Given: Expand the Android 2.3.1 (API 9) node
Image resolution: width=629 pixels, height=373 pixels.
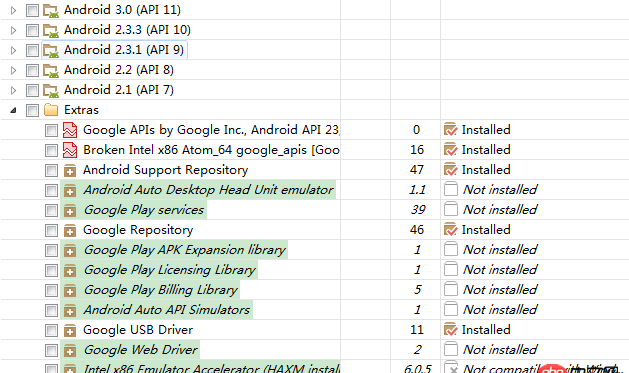Looking at the screenshot, I should pos(13,50).
